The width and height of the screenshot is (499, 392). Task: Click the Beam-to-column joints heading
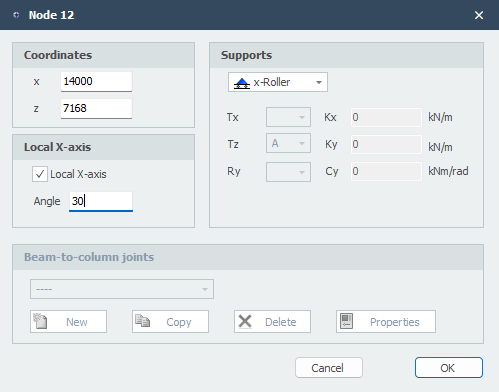tap(89, 257)
